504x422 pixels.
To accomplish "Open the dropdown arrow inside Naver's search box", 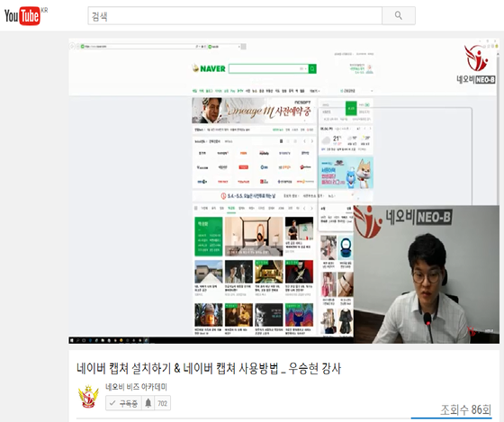I will 305,68.
